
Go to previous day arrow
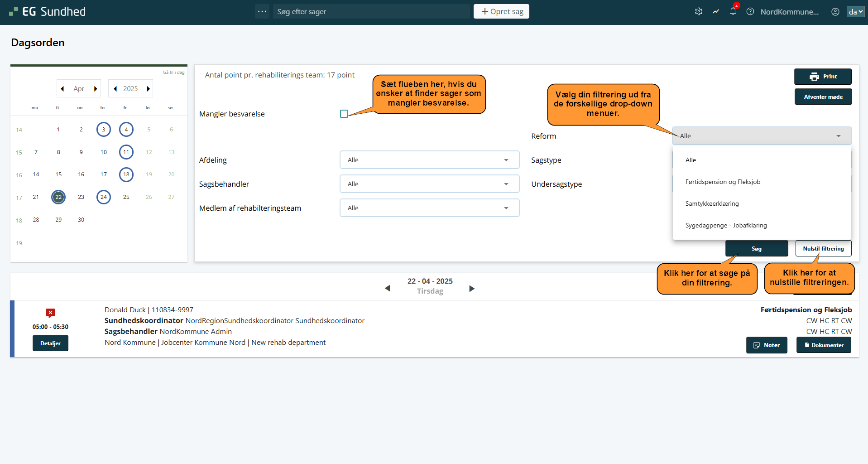(x=387, y=288)
